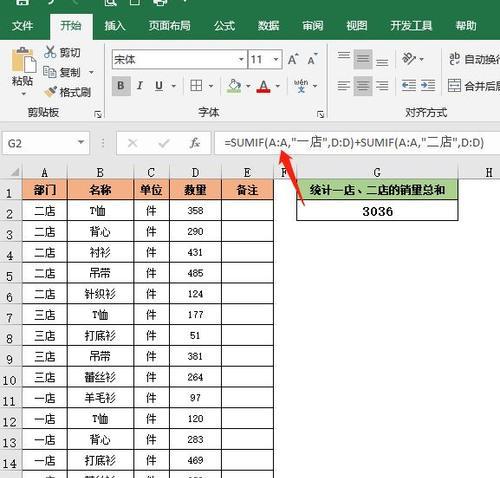
Task: Click Merge and Center (合并后居中)
Action: click(474, 86)
